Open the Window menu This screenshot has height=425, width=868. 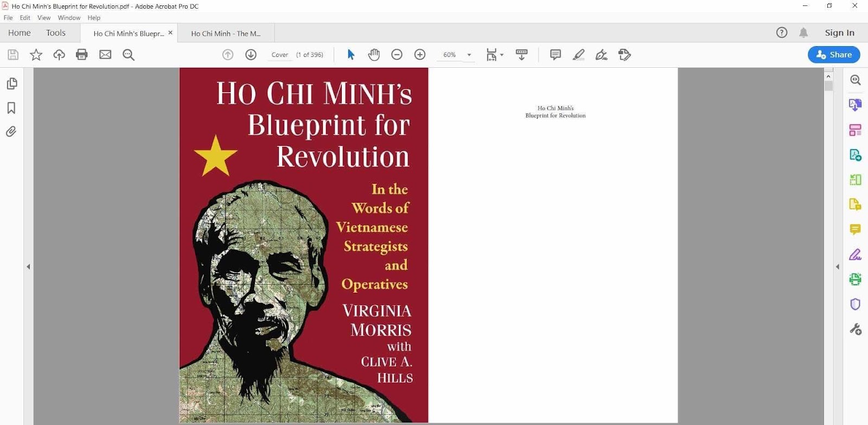[69, 18]
